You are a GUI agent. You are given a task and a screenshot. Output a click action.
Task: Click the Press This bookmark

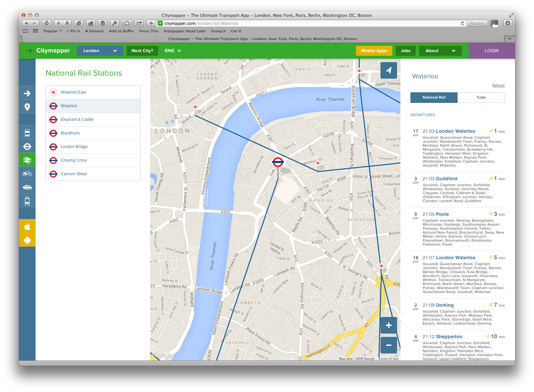149,31
